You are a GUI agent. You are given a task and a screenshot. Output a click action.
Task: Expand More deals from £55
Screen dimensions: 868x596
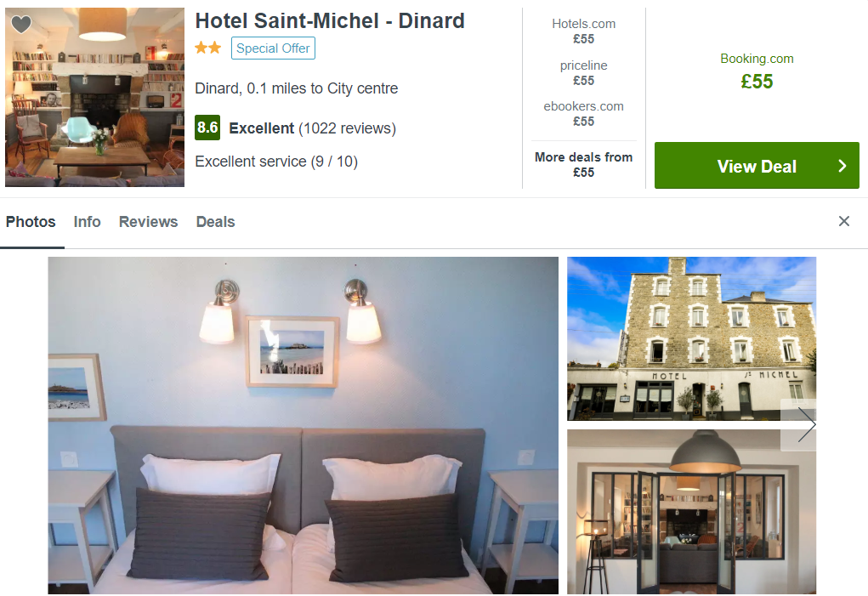point(583,165)
